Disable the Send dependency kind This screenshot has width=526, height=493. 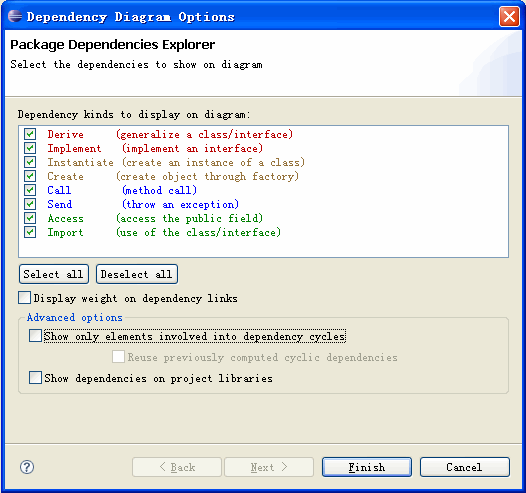point(30,204)
